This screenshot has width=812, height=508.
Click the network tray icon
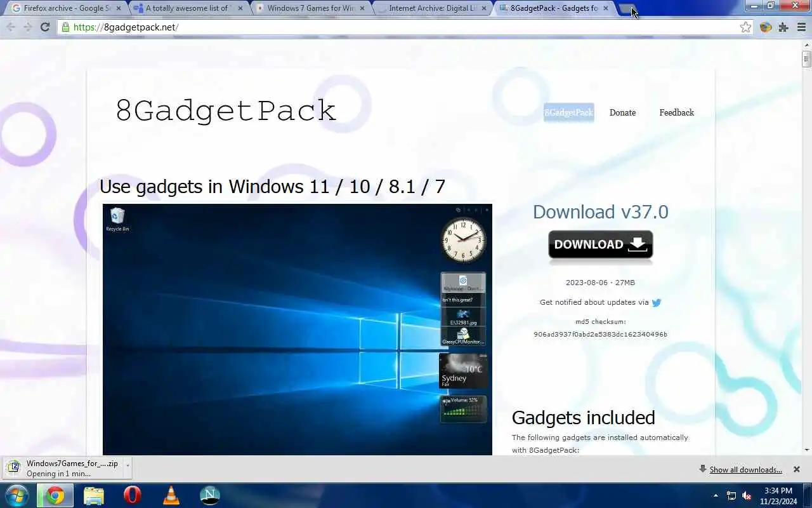731,496
